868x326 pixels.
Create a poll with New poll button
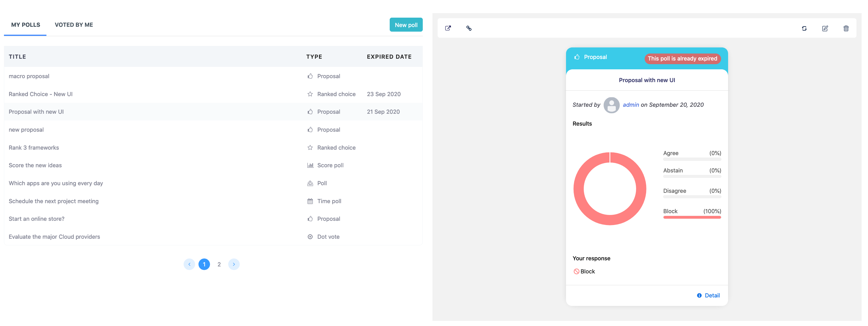[406, 25]
